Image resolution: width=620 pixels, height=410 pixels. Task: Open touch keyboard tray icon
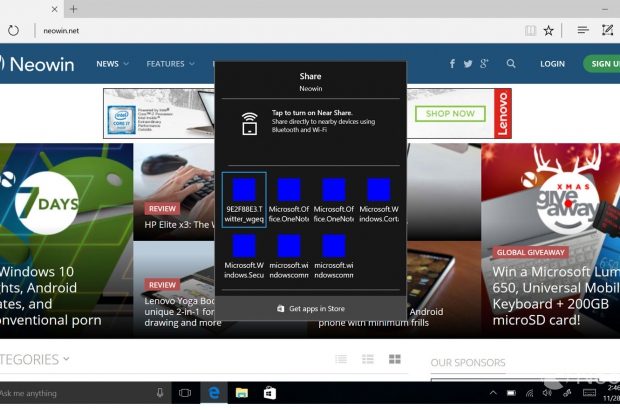tap(590, 393)
